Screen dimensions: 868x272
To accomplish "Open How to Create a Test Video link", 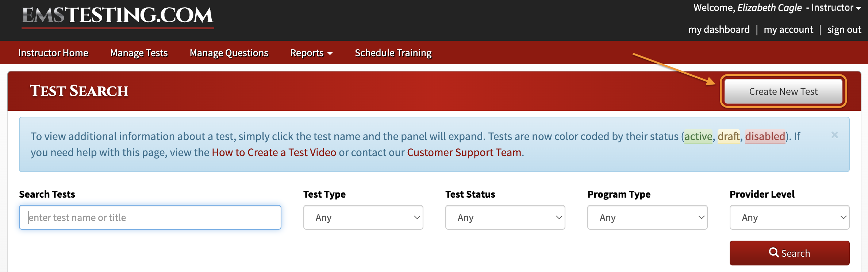I will pyautogui.click(x=274, y=152).
